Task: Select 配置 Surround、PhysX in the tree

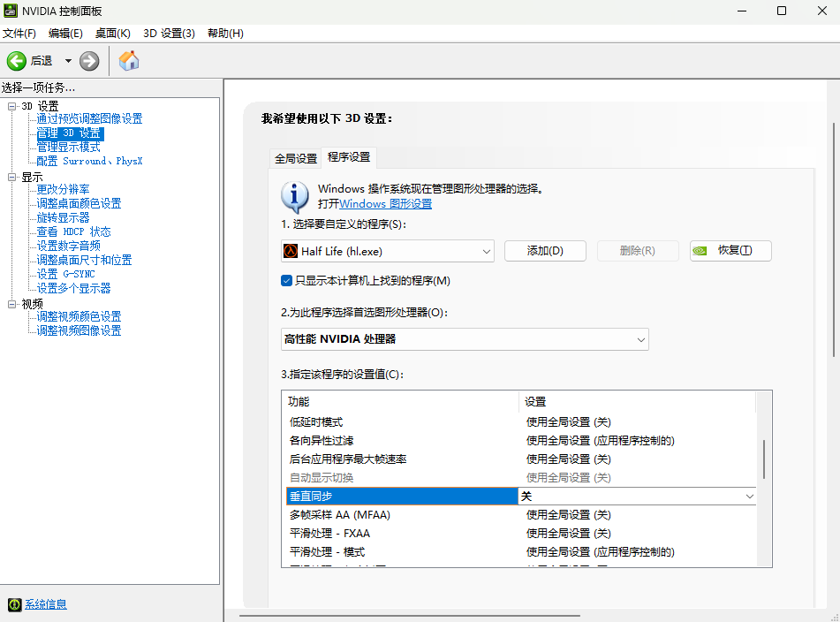Action: (89, 162)
